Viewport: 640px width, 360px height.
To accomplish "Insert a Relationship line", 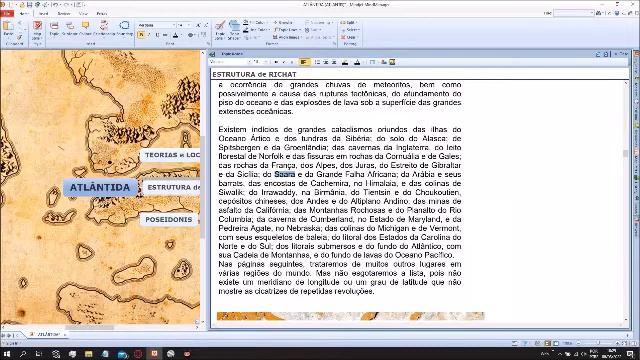I will tap(104, 29).
